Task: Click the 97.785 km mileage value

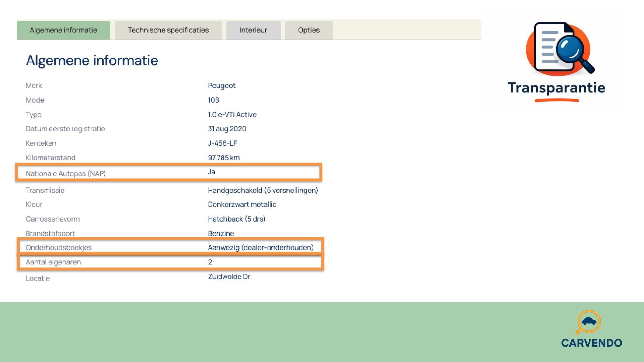Action: coord(224,158)
